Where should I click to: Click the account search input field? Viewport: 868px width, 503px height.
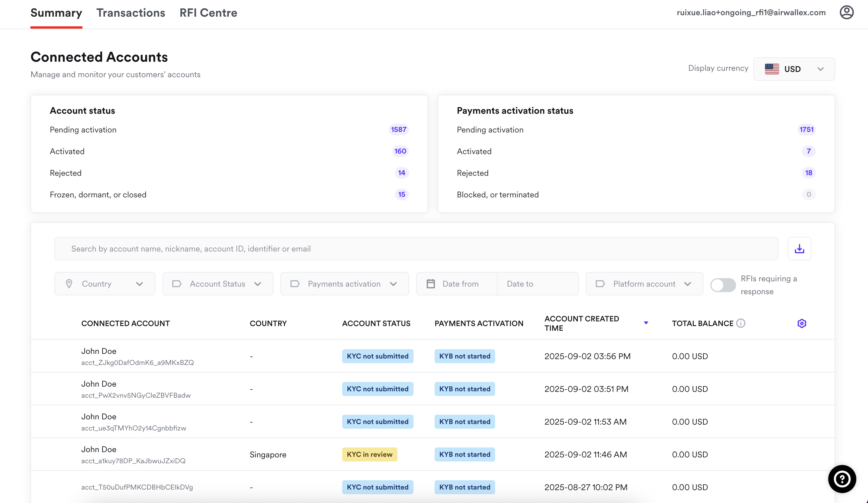click(416, 248)
